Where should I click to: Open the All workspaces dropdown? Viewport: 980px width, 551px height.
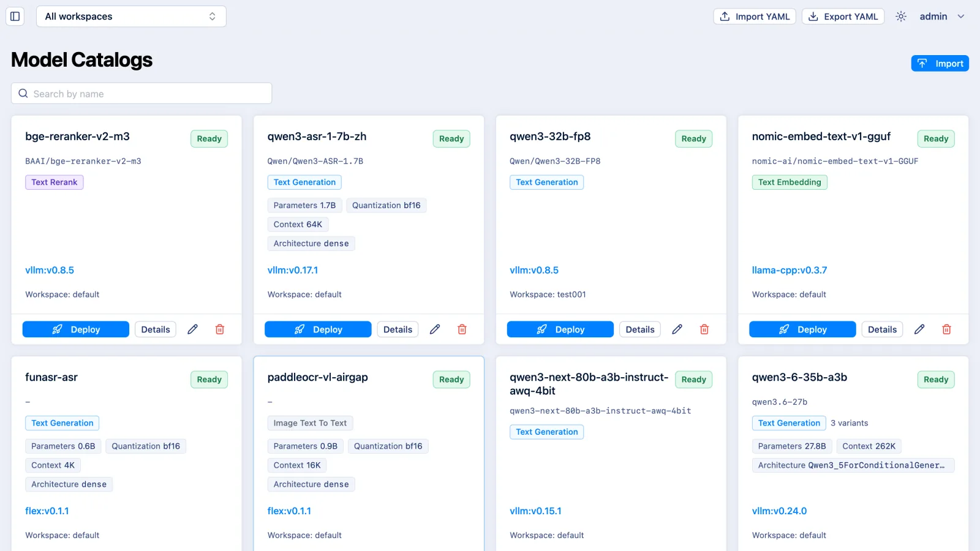(x=131, y=17)
